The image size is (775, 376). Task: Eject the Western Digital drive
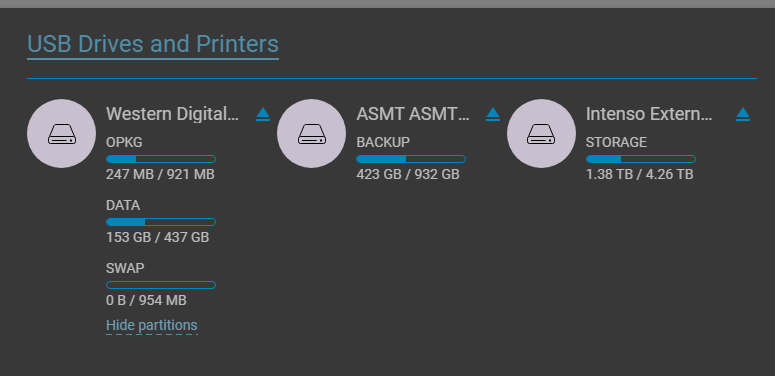tap(263, 114)
